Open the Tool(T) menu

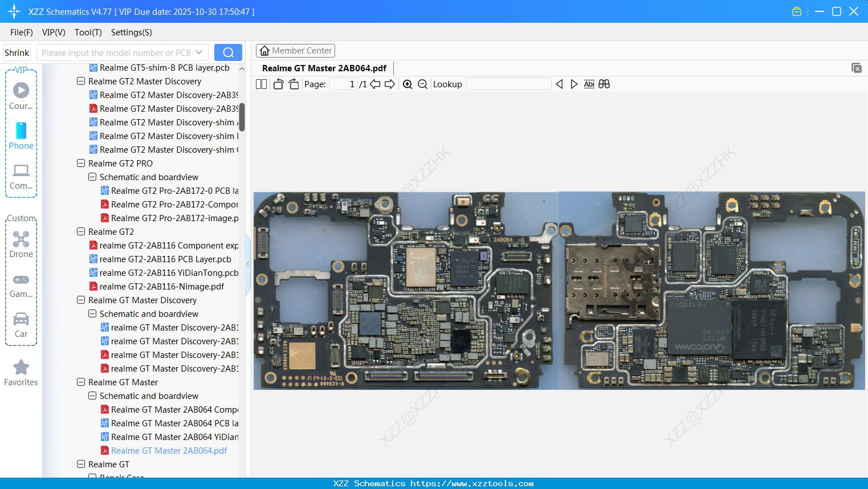(x=88, y=32)
